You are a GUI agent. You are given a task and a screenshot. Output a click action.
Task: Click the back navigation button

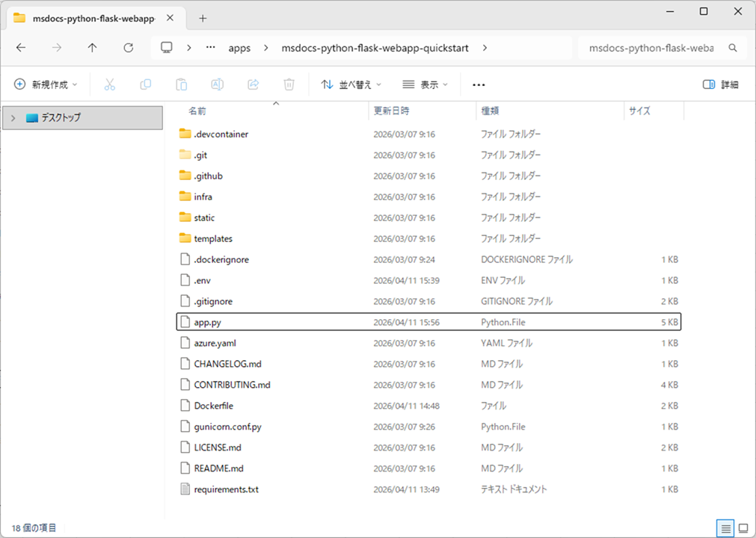coord(21,47)
